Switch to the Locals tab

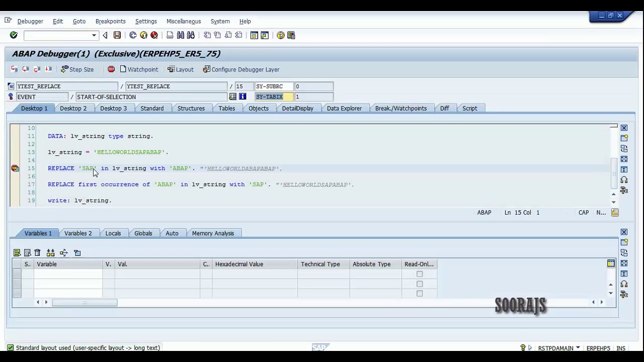pyautogui.click(x=113, y=233)
